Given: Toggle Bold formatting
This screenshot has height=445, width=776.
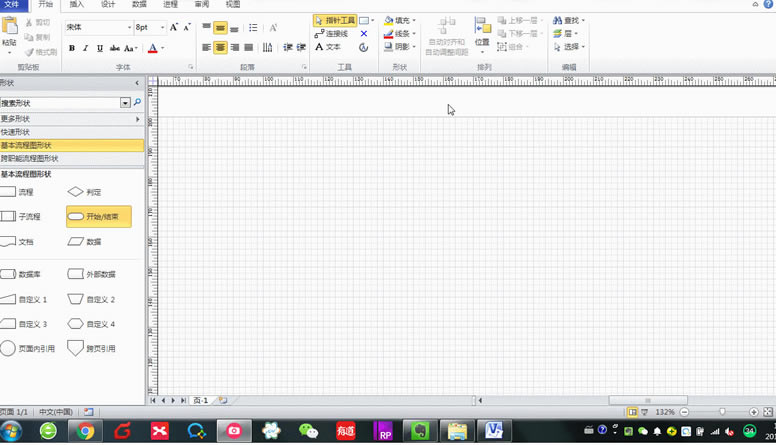Looking at the screenshot, I should point(72,48).
